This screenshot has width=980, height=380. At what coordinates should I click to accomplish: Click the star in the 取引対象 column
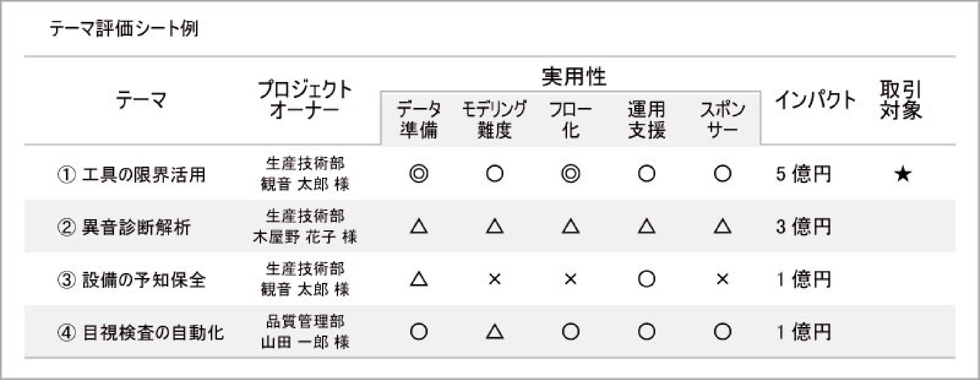click(902, 174)
